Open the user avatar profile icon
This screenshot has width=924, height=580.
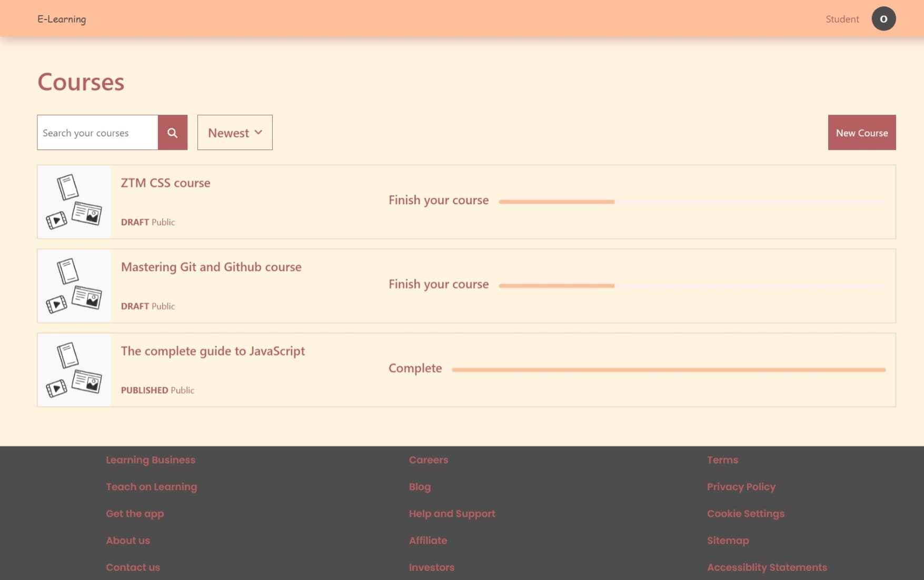click(x=883, y=19)
